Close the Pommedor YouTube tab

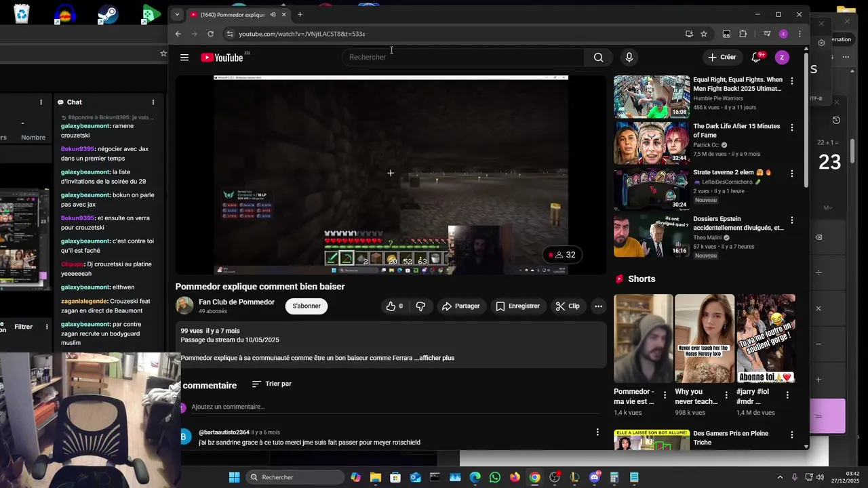[x=283, y=15]
